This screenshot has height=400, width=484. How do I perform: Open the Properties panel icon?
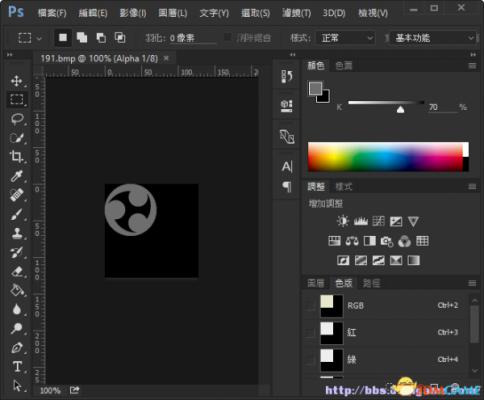tap(287, 106)
